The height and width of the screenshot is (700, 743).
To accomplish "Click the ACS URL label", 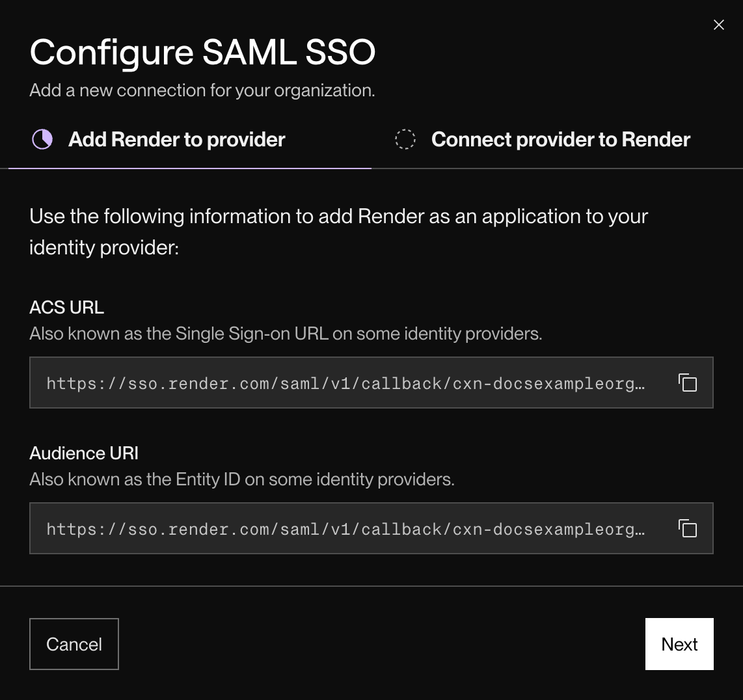I will 66,306.
